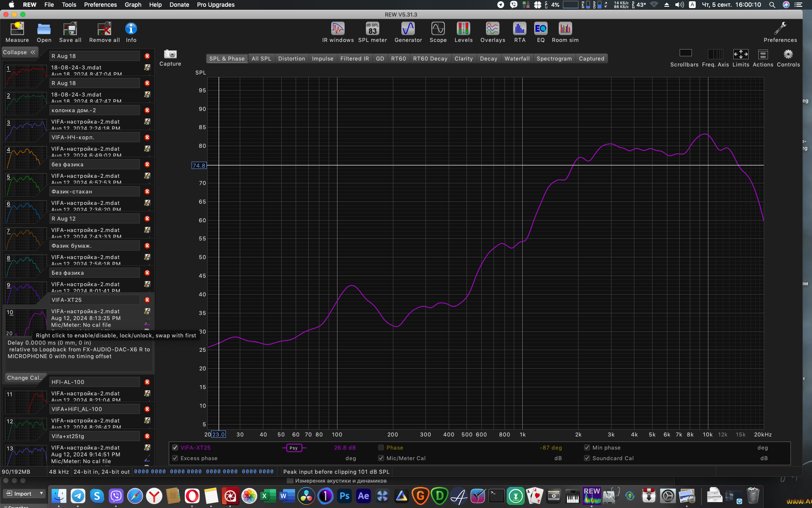812x508 pixels.
Task: Open the Graph menu
Action: click(x=133, y=5)
